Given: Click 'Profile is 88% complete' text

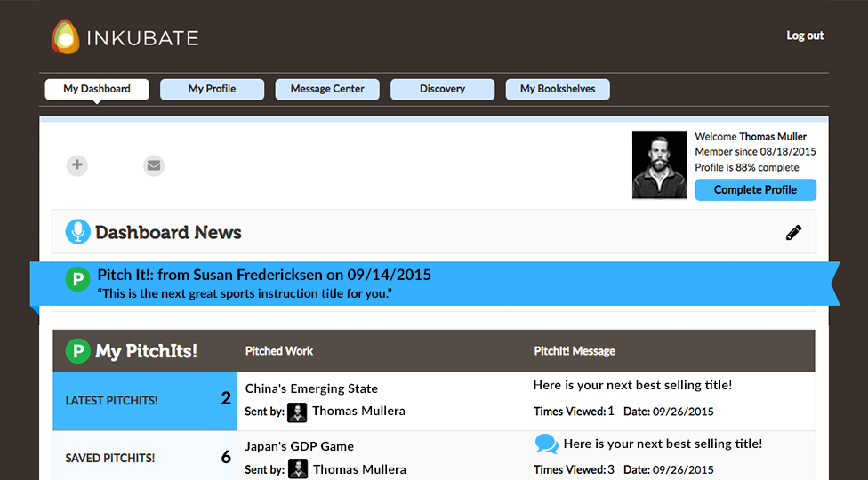Looking at the screenshot, I should pyautogui.click(x=747, y=168).
